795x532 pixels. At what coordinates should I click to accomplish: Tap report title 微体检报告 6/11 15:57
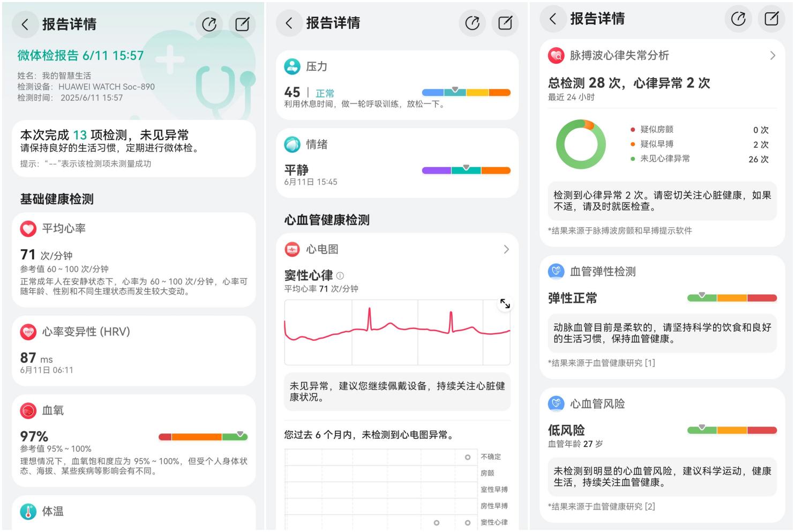tap(80, 56)
